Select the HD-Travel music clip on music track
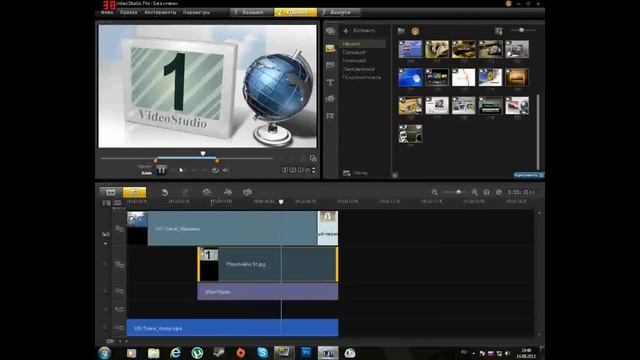The height and width of the screenshot is (360, 640). pyautogui.click(x=233, y=328)
